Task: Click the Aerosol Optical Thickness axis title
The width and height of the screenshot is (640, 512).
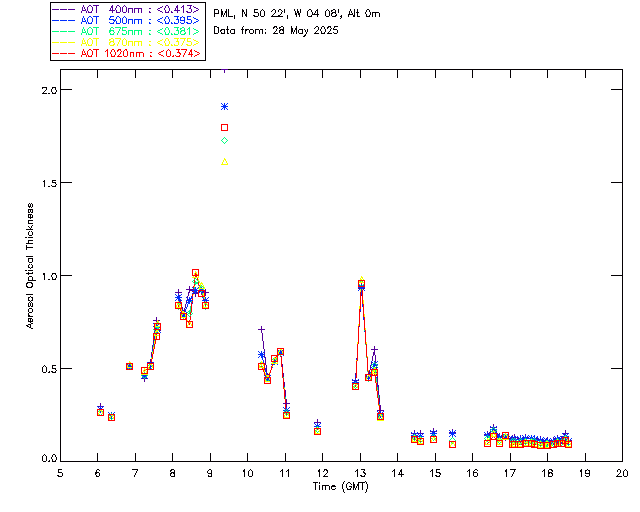Action: pyautogui.click(x=32, y=265)
